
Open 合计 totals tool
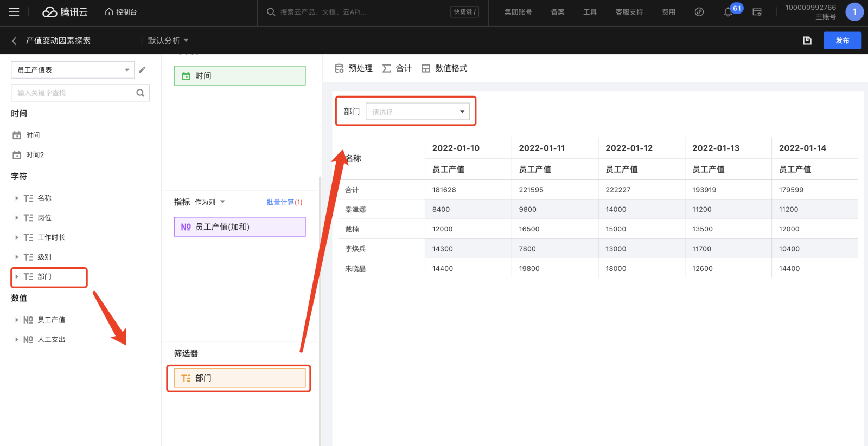tap(397, 68)
